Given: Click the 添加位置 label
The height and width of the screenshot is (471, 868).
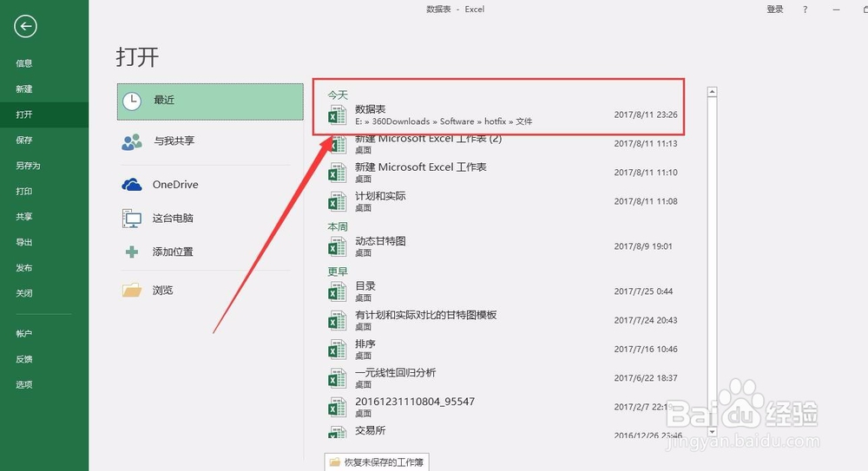Looking at the screenshot, I should 173,252.
